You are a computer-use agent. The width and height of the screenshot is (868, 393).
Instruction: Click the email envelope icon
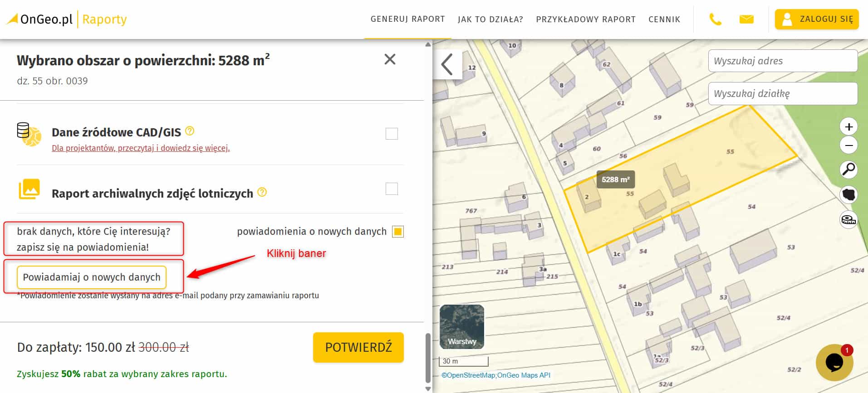point(746,19)
